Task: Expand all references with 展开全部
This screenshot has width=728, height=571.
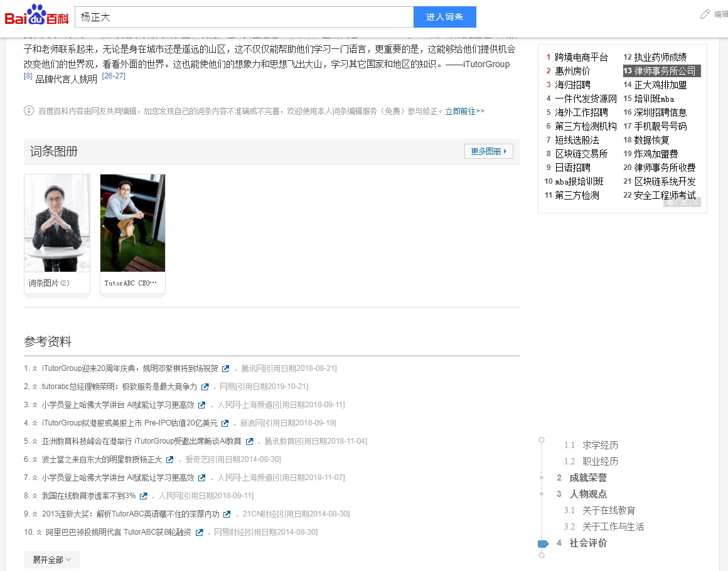Action: click(x=51, y=560)
